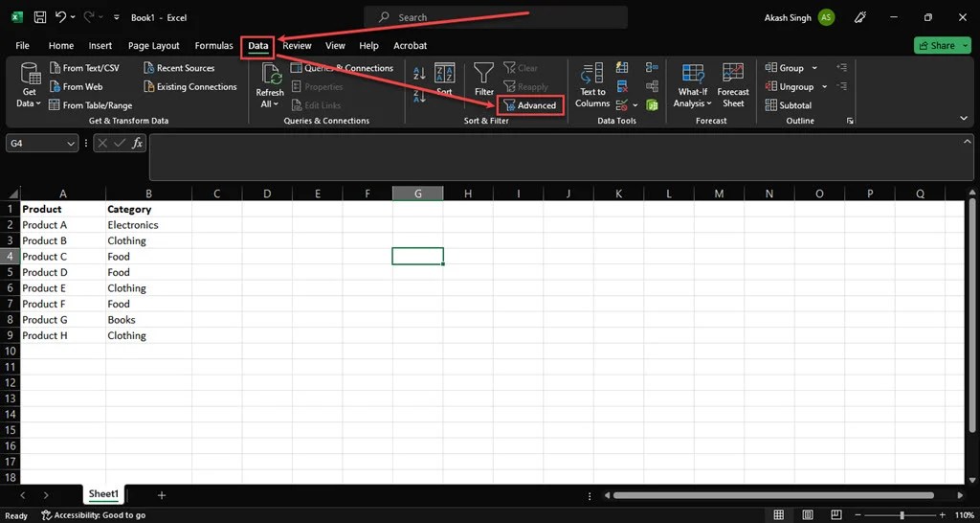
Task: Select the Sheet1 tab
Action: [103, 494]
